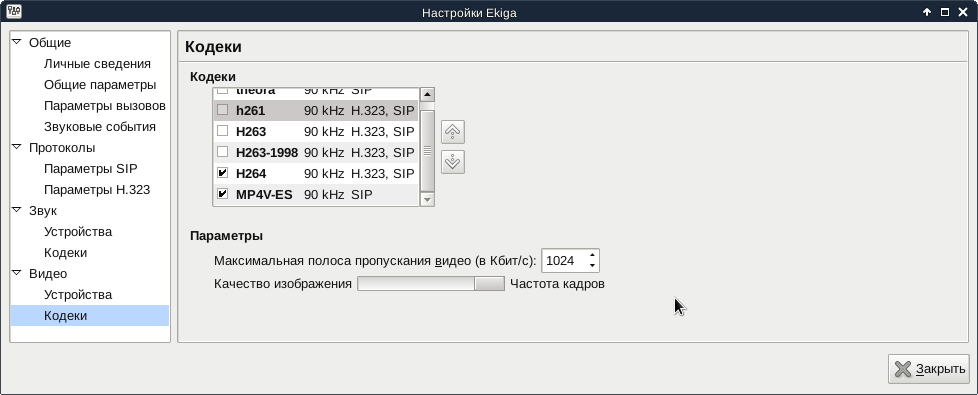Open Параметры вызовов settings page
Viewport: 978px width, 395px height.
coord(105,105)
